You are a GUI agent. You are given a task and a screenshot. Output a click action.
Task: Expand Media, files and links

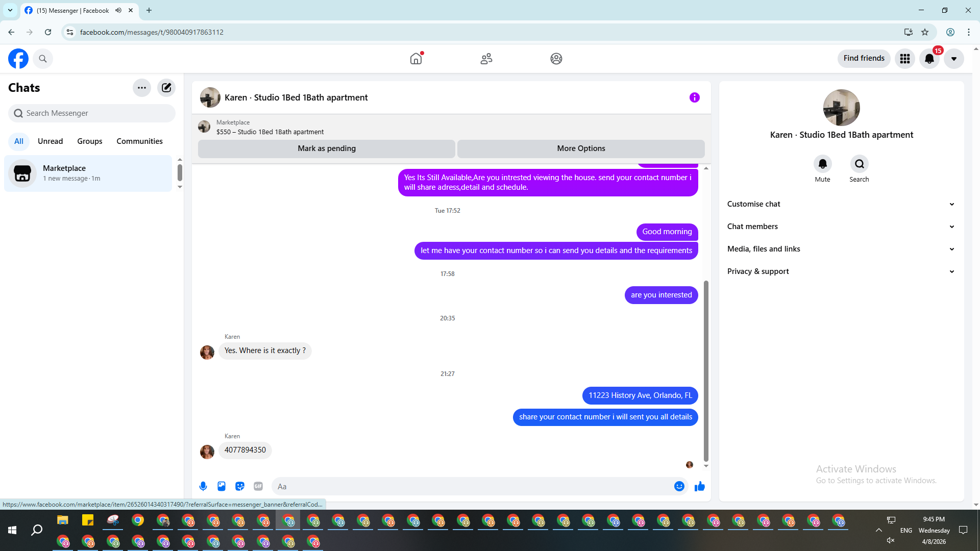pyautogui.click(x=841, y=249)
